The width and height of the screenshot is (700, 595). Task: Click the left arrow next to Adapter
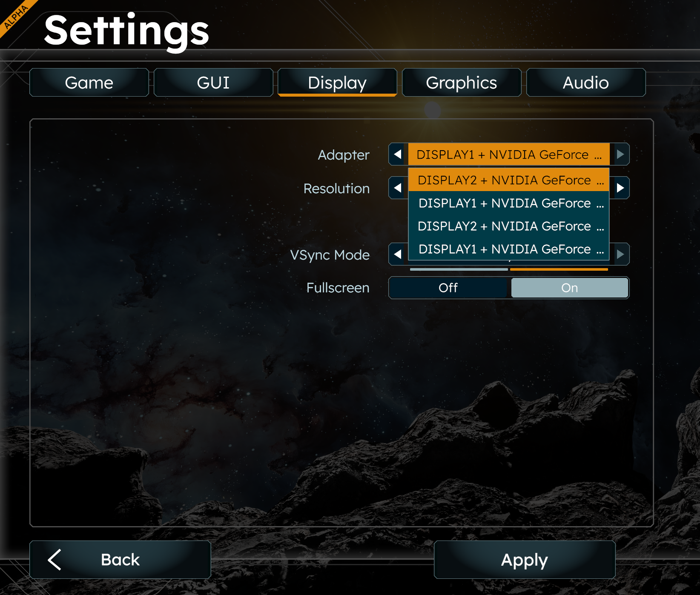pos(398,154)
